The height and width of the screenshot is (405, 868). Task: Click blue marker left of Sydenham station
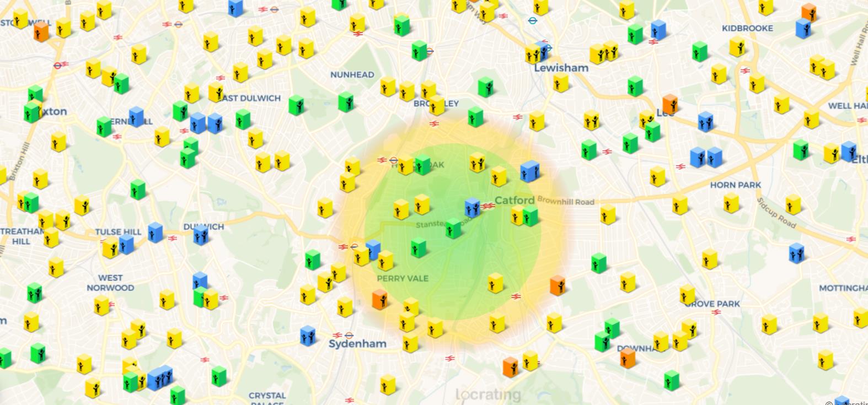coord(307,335)
